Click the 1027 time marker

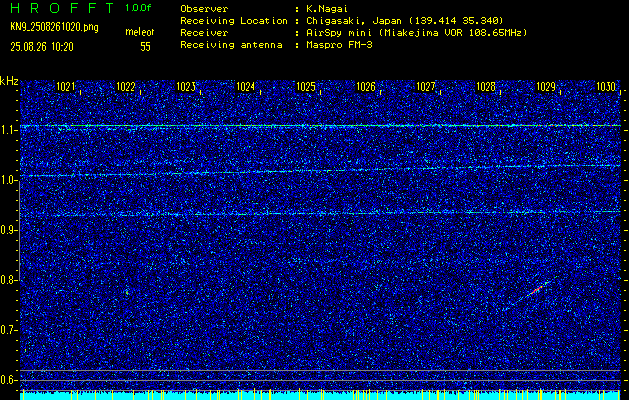pyautogui.click(x=426, y=87)
